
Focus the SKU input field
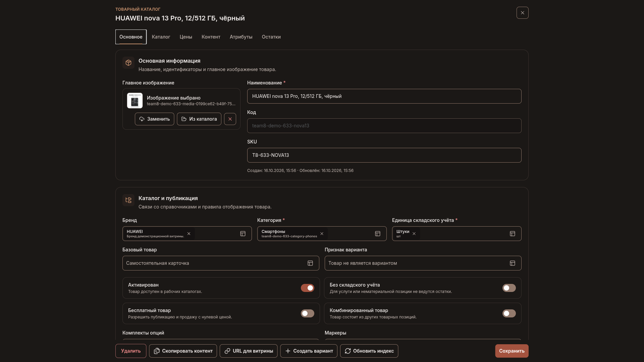coord(384,155)
